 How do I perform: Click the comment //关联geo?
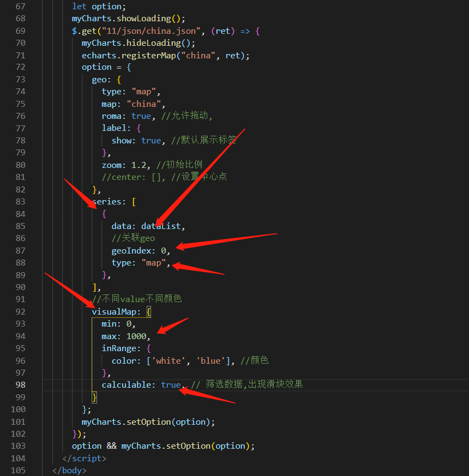pyautogui.click(x=133, y=238)
